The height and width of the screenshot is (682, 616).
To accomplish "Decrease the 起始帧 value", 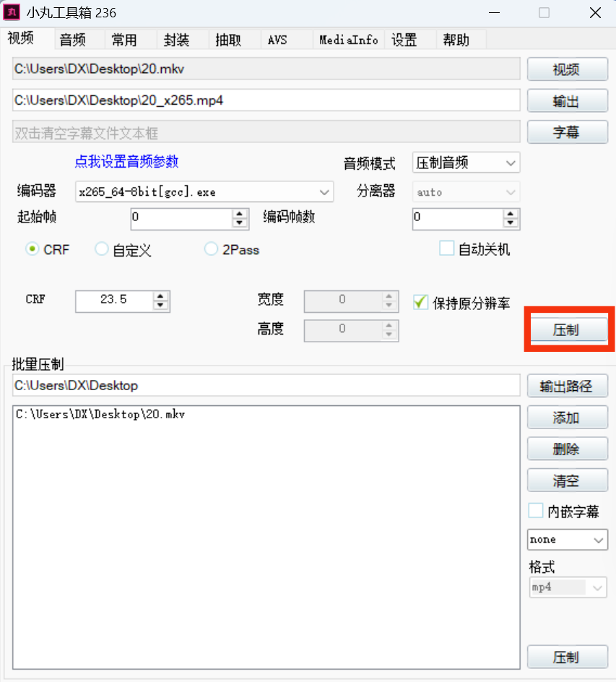I will click(x=240, y=223).
